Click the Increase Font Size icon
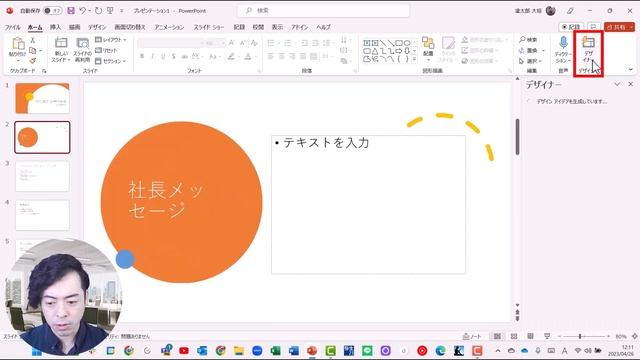The height and width of the screenshot is (360, 640). (232, 42)
